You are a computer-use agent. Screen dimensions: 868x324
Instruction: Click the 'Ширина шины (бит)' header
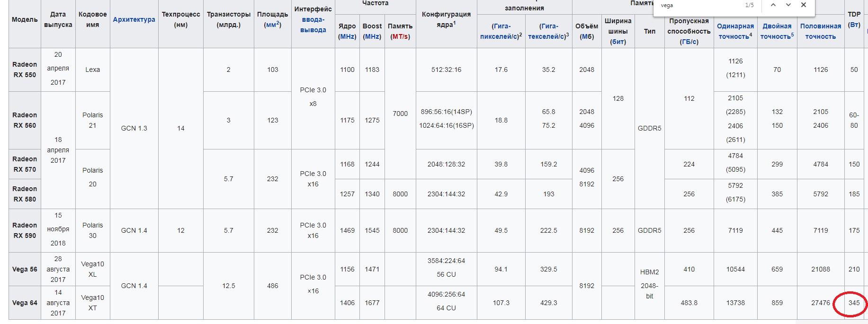[x=618, y=31]
